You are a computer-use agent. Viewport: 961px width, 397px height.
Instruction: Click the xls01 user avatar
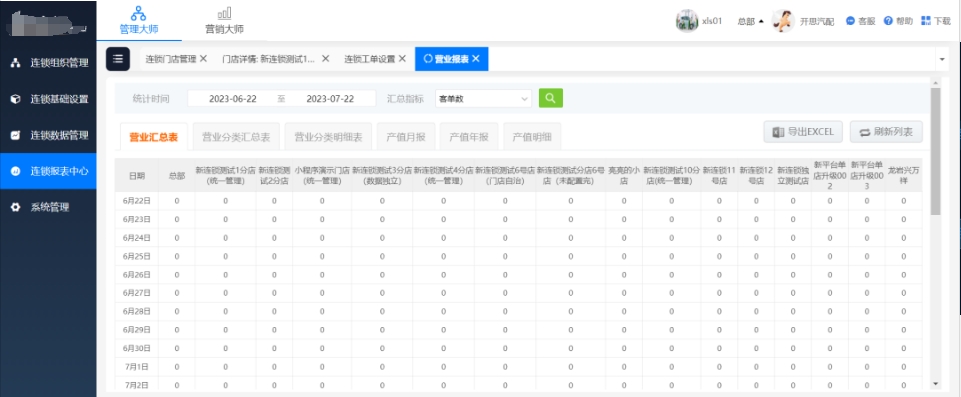coord(687,21)
